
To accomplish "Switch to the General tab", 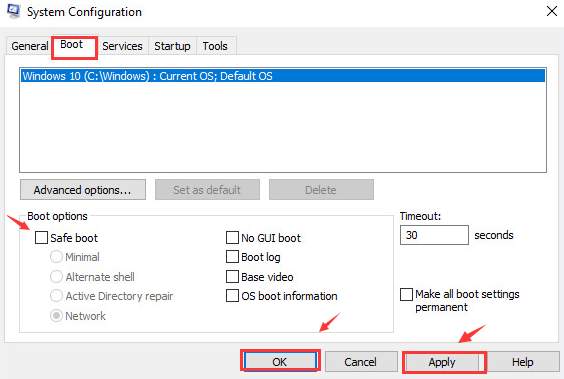I will click(x=29, y=46).
